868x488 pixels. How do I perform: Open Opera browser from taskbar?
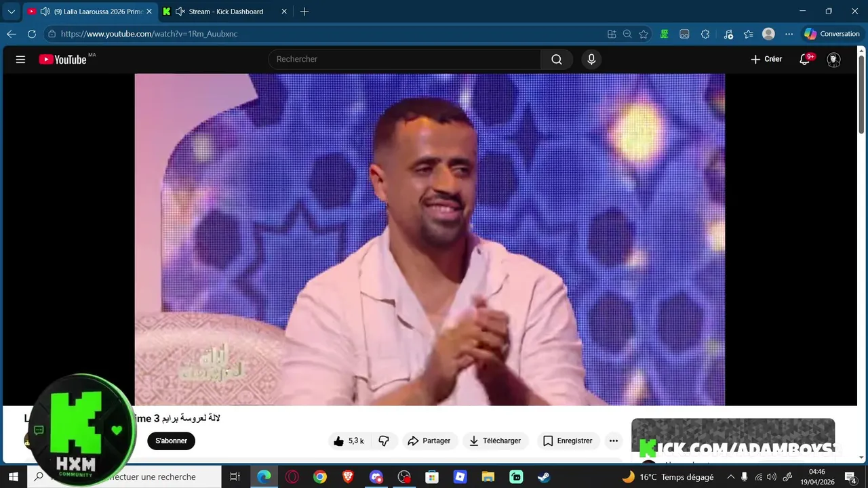292,477
